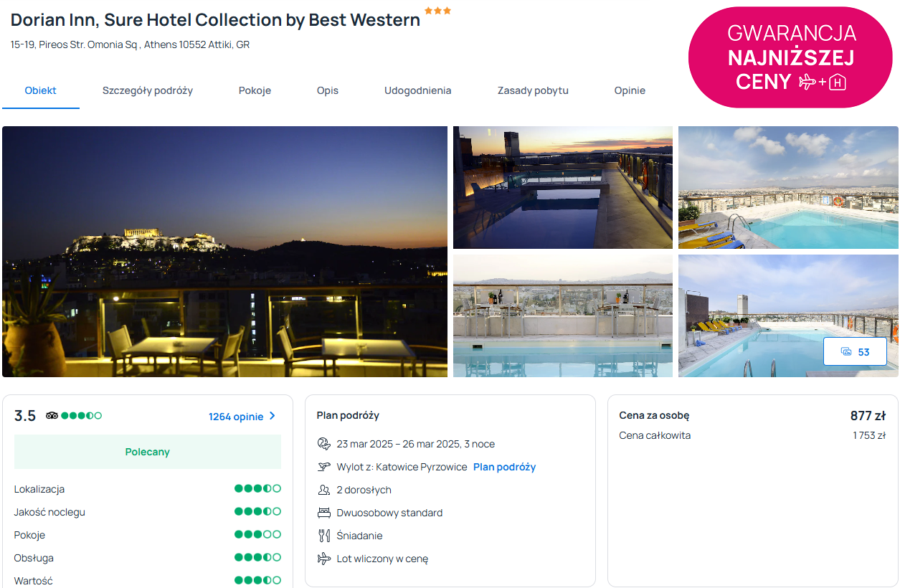The image size is (900, 588).
Task: Open the large Acropolis night view photo
Action: (x=224, y=251)
